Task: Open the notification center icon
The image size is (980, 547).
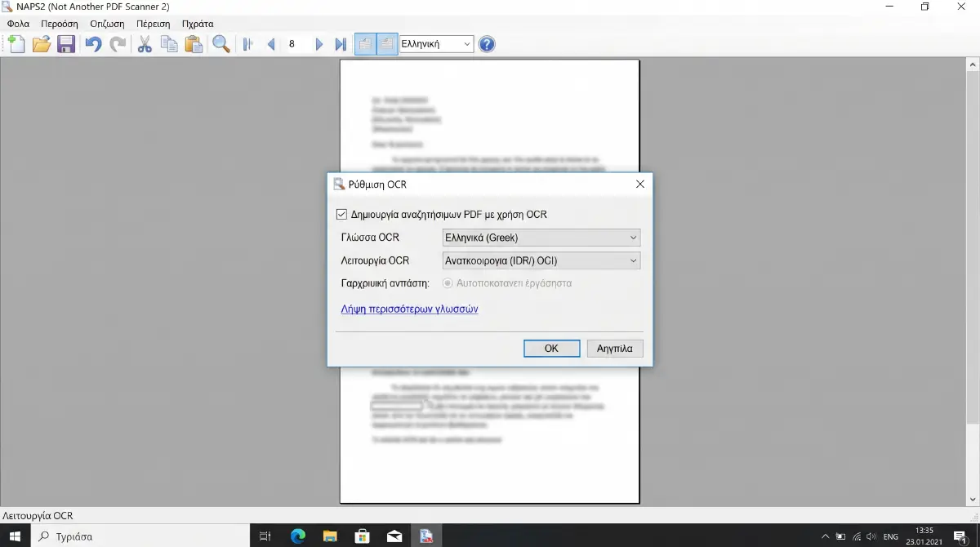Action: click(x=960, y=536)
